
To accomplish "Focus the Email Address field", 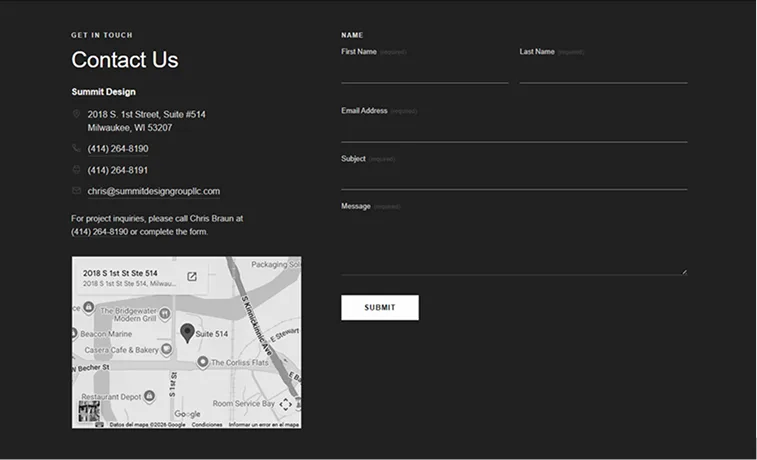I will point(514,131).
